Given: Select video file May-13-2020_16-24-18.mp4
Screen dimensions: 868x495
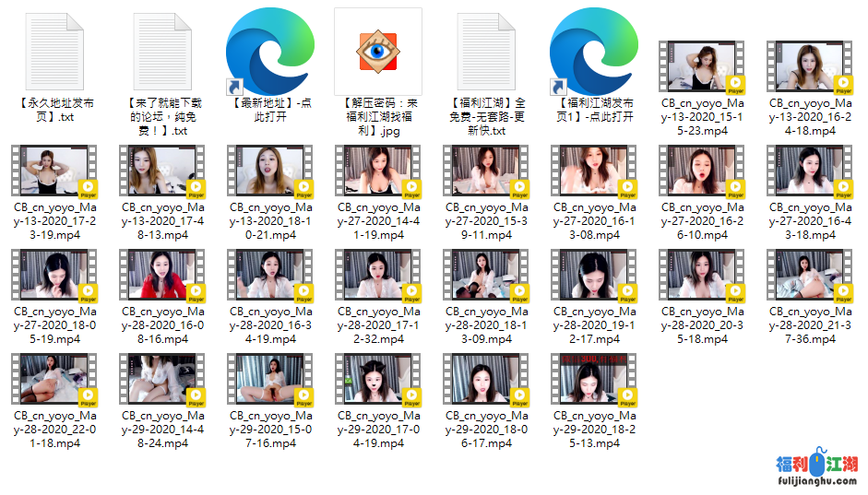Looking at the screenshot, I should [810, 67].
